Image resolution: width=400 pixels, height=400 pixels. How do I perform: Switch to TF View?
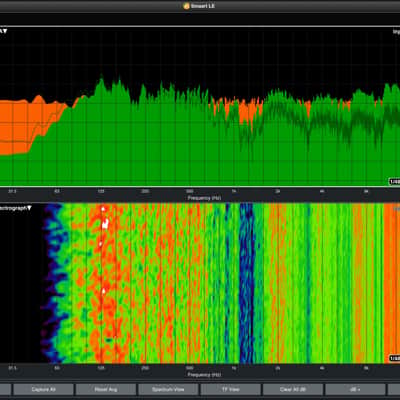tap(230, 389)
